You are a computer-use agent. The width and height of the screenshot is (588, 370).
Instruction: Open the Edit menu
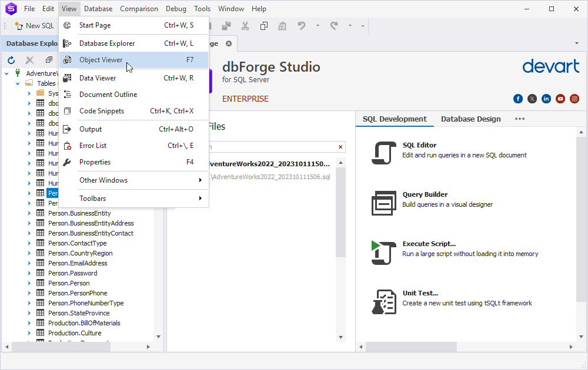coord(48,9)
